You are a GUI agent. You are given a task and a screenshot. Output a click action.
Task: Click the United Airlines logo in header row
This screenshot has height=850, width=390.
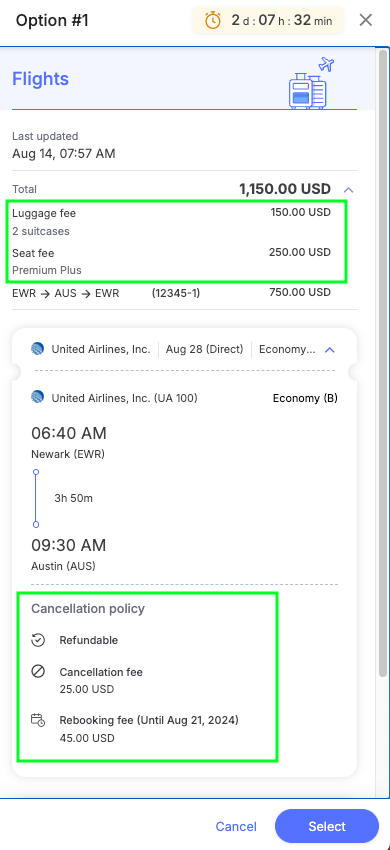click(37, 349)
